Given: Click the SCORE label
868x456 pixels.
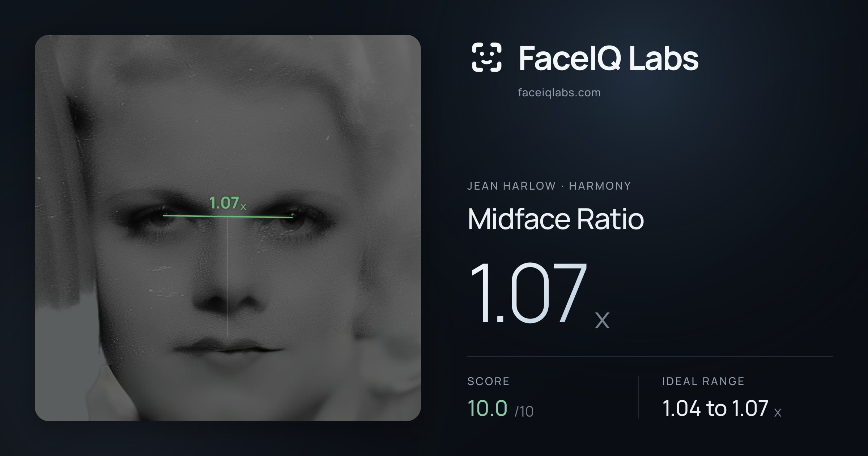Looking at the screenshot, I should click(488, 381).
